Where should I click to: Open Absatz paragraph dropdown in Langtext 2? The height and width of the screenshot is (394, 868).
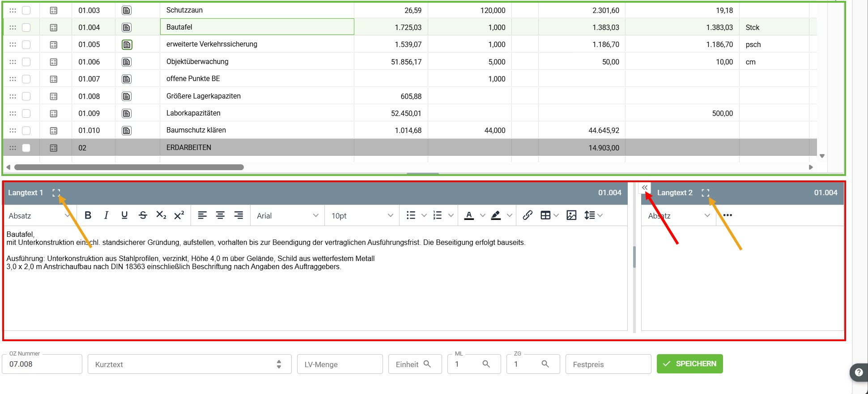pos(679,216)
